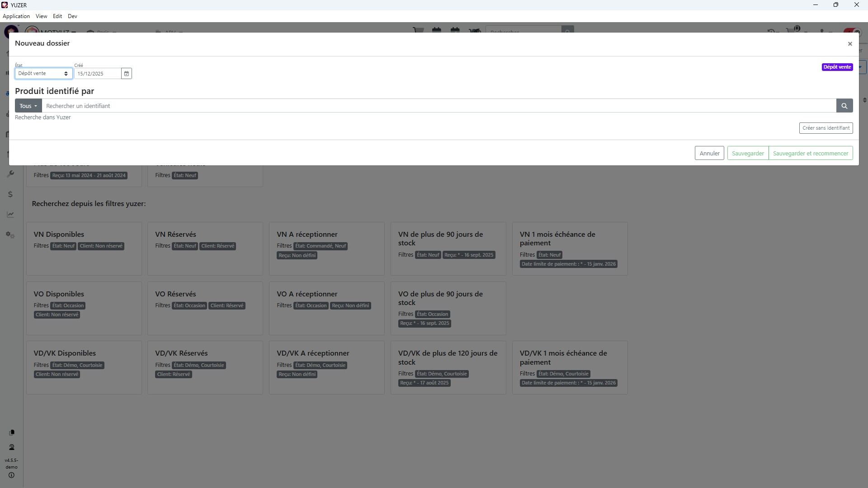Open the Application menu
The width and height of the screenshot is (868, 488).
coord(16,16)
